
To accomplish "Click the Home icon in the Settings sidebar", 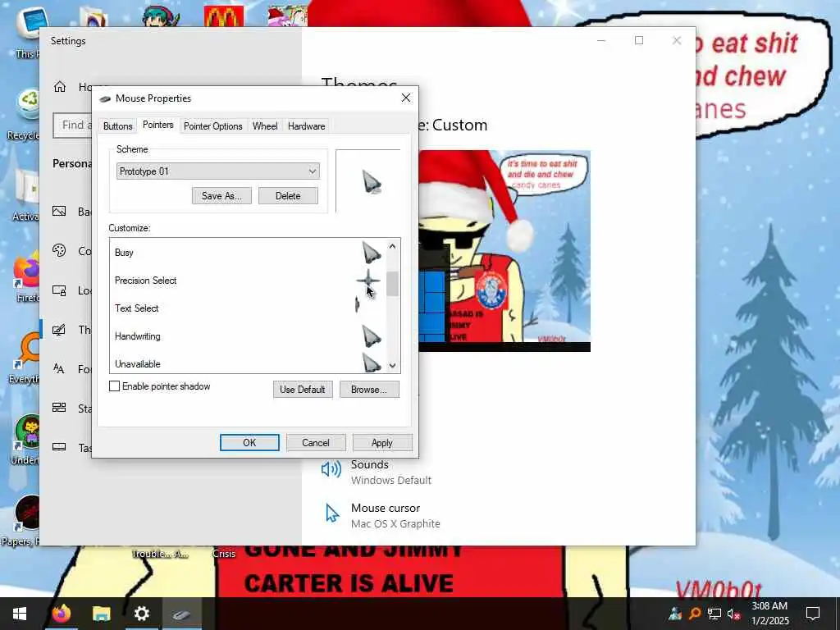I will coord(59,87).
